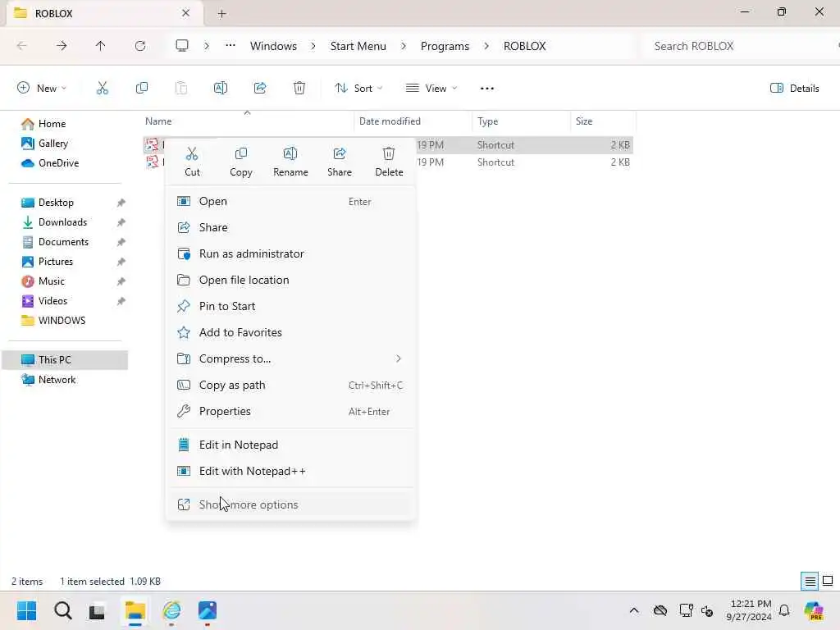Image resolution: width=840 pixels, height=630 pixels.
Task: Click toolbar Delete trash icon
Action: pyautogui.click(x=299, y=88)
